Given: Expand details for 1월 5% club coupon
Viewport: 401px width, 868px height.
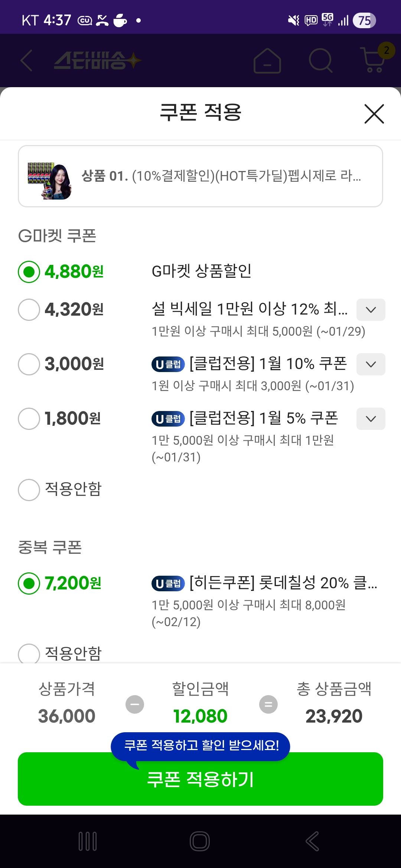Looking at the screenshot, I should [371, 419].
